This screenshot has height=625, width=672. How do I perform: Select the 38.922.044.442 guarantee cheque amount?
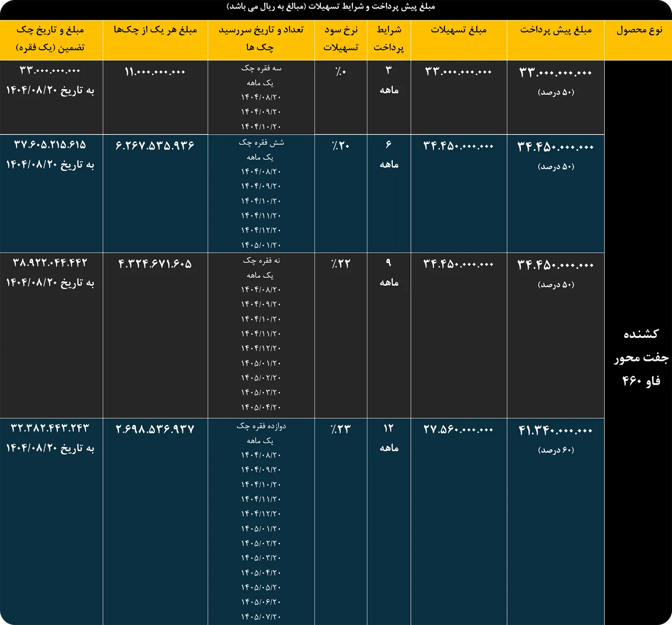pos(50,263)
